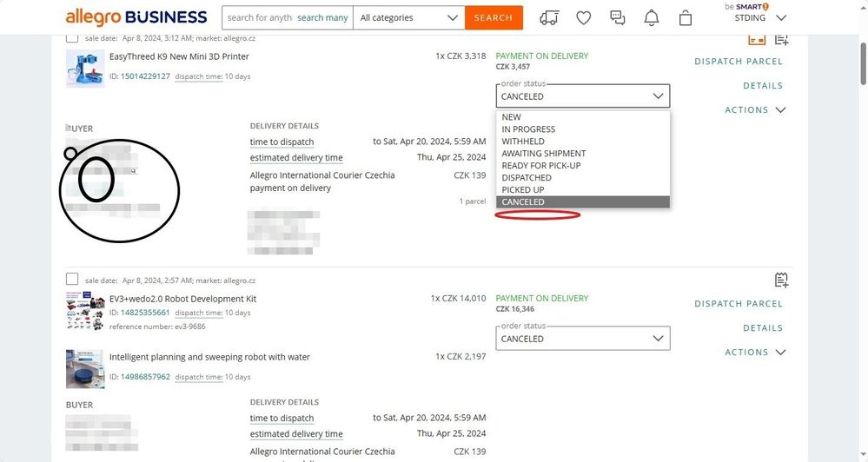This screenshot has height=462, width=868.
Task: Open offer ID 14986857962 link
Action: tap(145, 377)
